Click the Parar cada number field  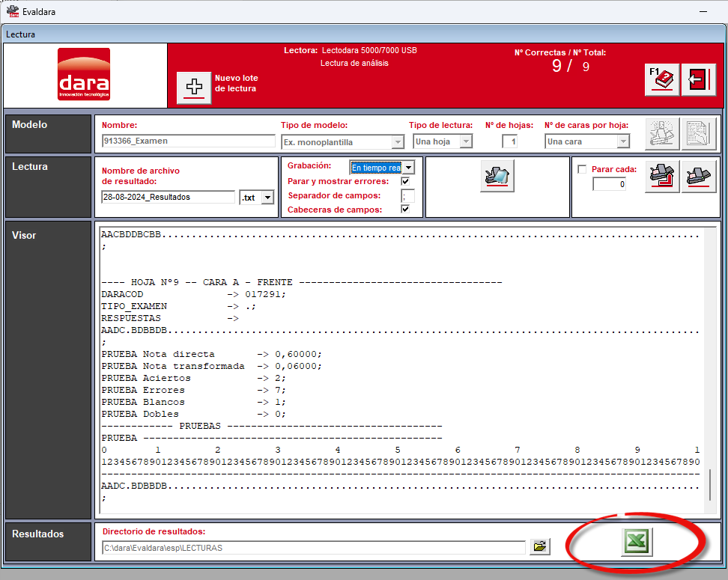610,184
